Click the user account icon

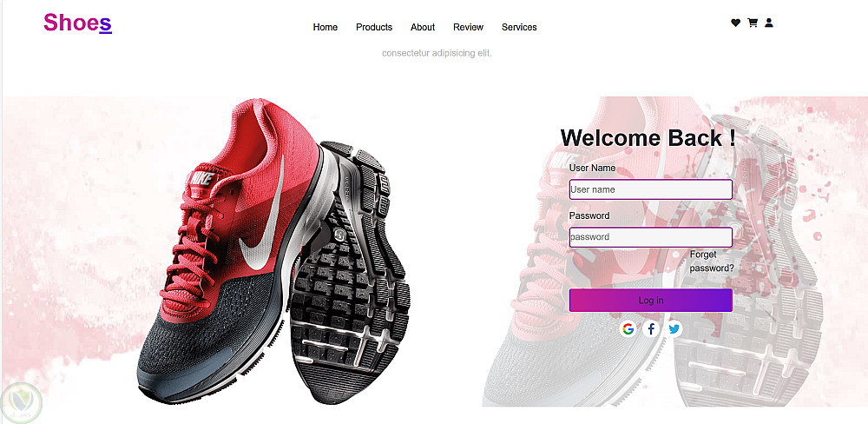click(x=769, y=23)
